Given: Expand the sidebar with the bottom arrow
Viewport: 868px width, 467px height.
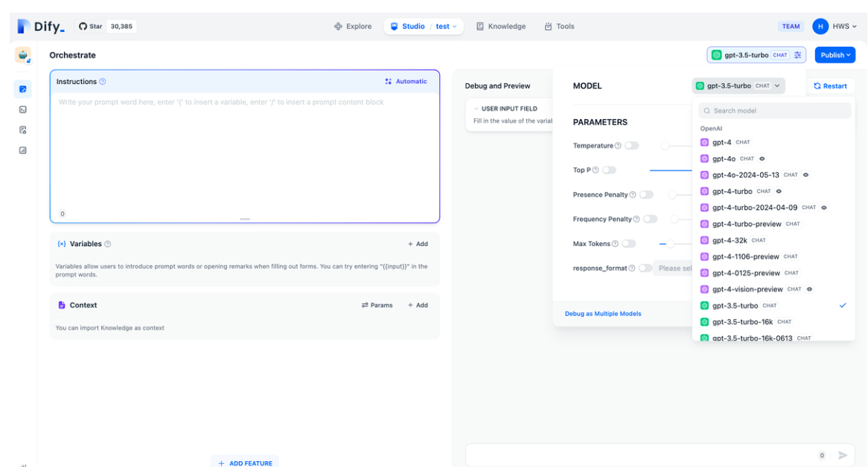Looking at the screenshot, I should click(x=22, y=465).
